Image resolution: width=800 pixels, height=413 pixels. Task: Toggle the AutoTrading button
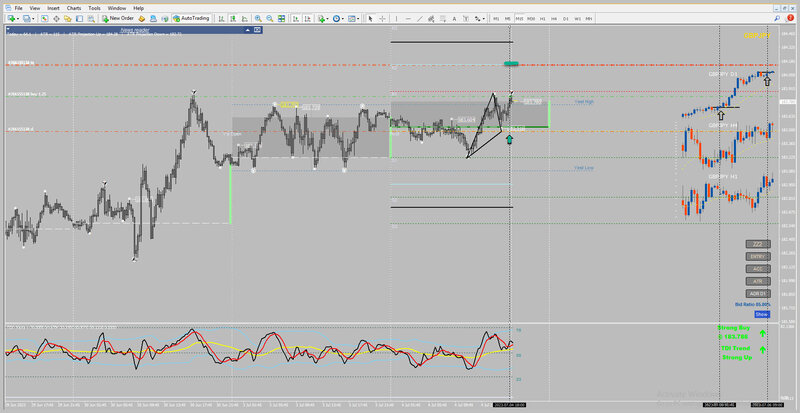pos(191,18)
